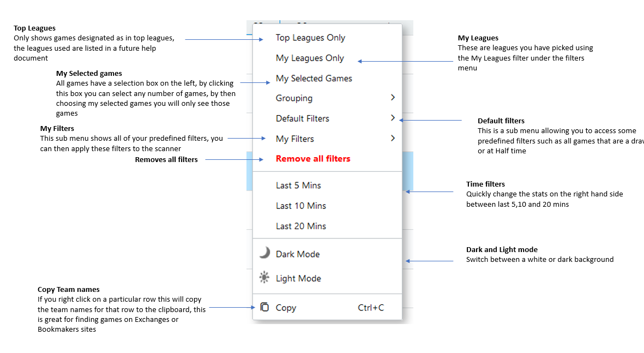Click the copy icon in the menu
The width and height of the screenshot is (644, 353).
pyautogui.click(x=264, y=307)
